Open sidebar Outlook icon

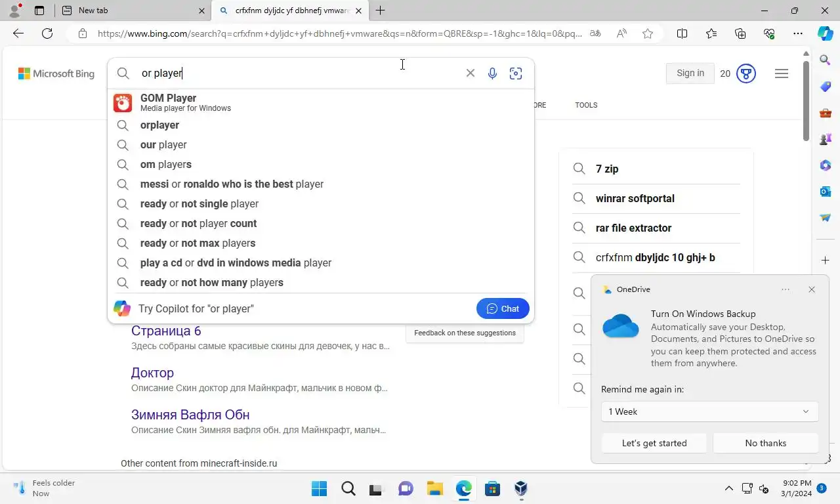826,192
